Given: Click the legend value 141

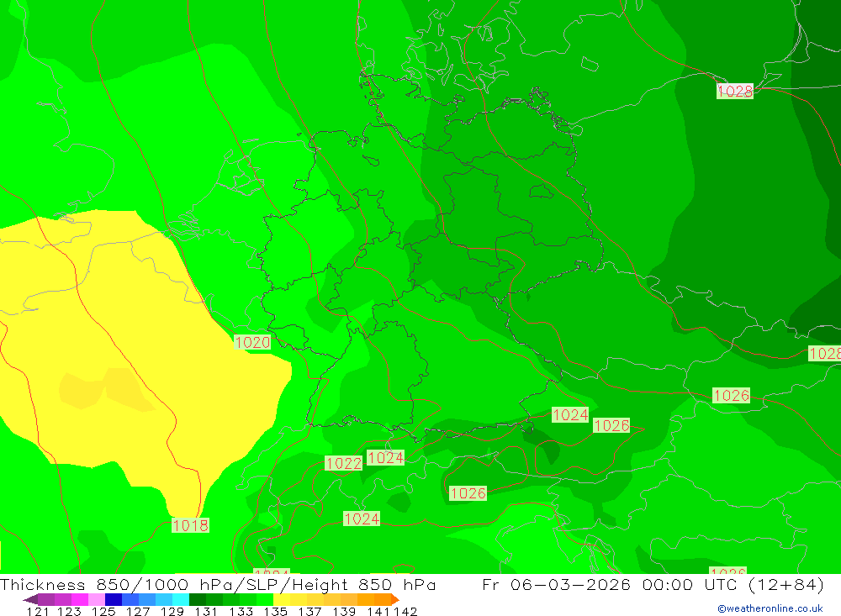Looking at the screenshot, I should click(378, 611).
